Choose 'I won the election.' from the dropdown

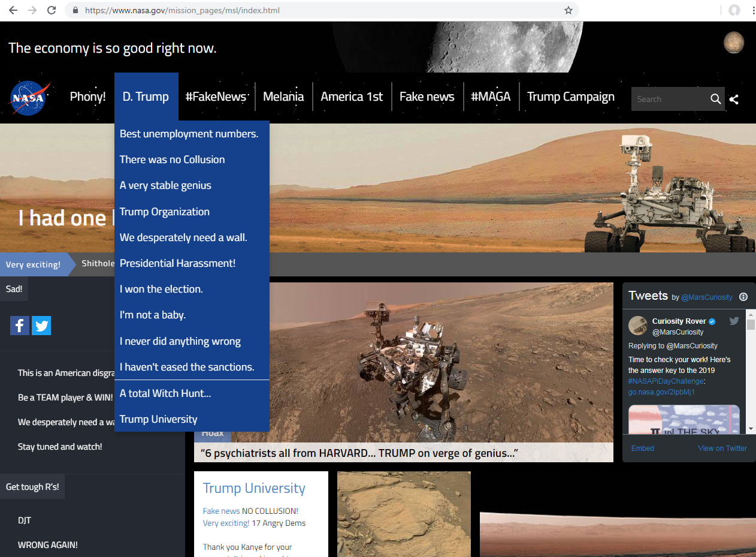(x=192, y=289)
